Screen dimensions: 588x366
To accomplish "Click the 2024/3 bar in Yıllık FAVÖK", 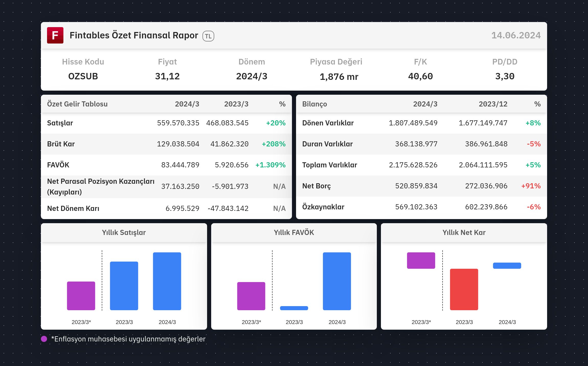I will (337, 281).
